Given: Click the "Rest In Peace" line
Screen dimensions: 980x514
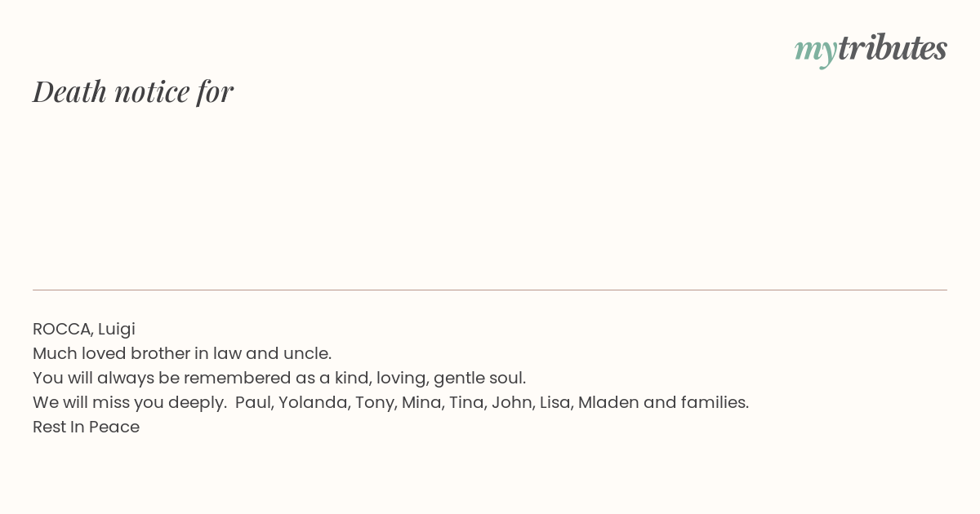Looking at the screenshot, I should tap(86, 428).
